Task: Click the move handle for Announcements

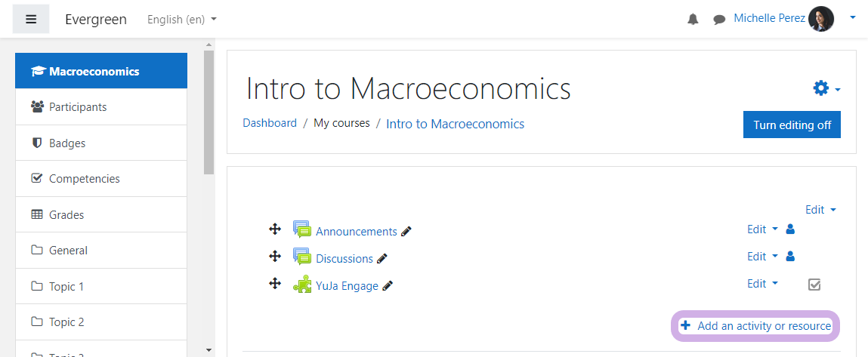Action: click(274, 229)
